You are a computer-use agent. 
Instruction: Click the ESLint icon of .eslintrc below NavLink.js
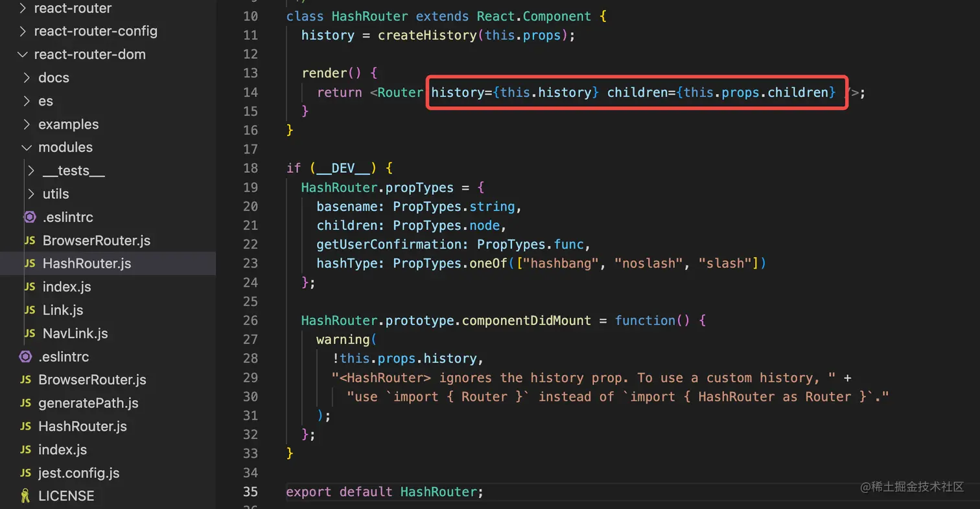[x=25, y=356]
